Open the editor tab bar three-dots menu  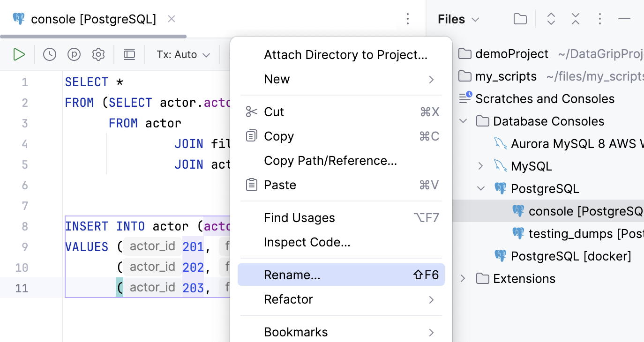[x=408, y=19]
